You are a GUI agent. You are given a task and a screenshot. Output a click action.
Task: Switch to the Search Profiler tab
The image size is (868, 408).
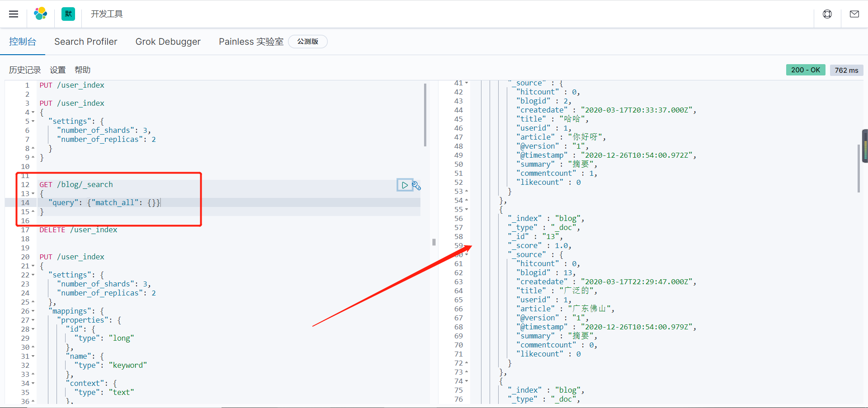click(86, 42)
